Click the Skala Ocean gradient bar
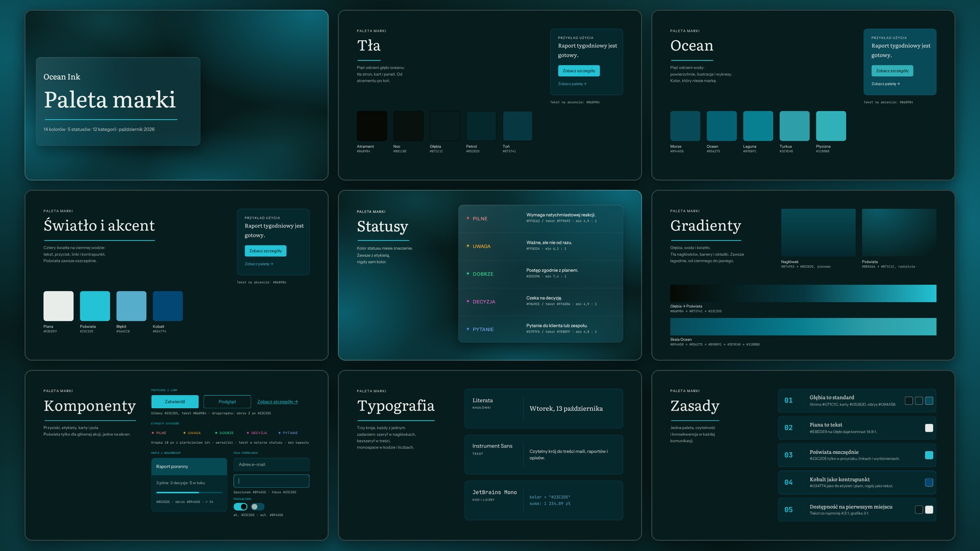 tap(803, 327)
